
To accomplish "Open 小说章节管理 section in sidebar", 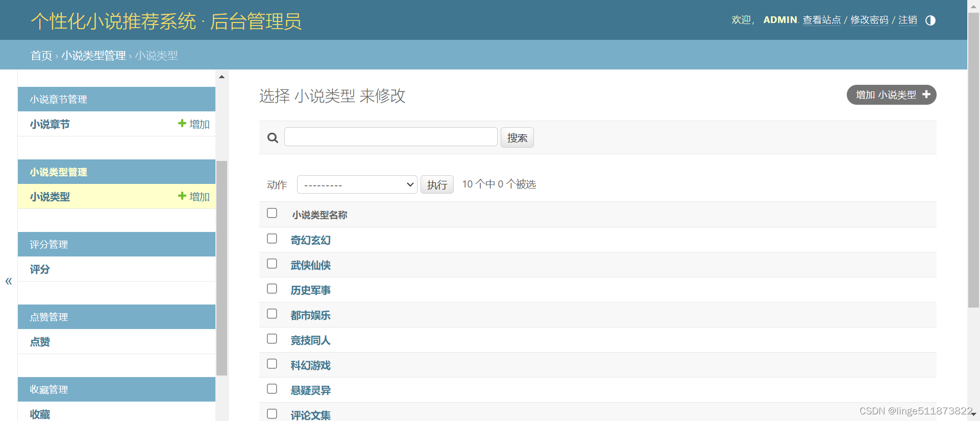I will (x=58, y=100).
